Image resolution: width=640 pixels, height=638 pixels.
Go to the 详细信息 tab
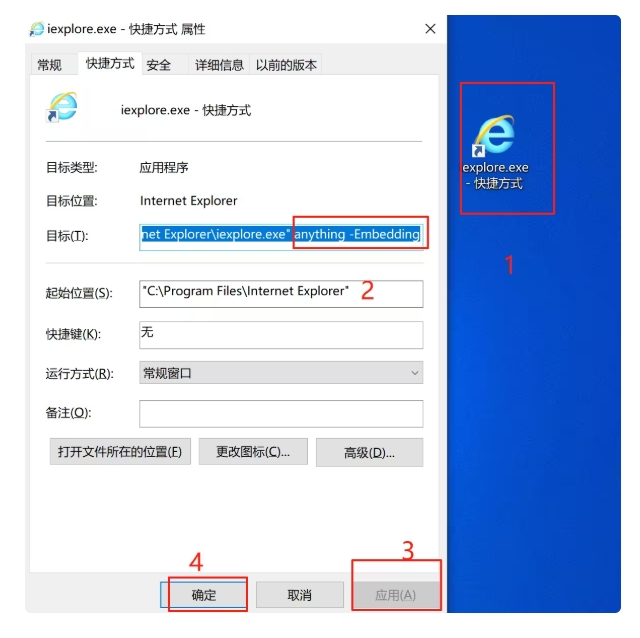point(219,65)
